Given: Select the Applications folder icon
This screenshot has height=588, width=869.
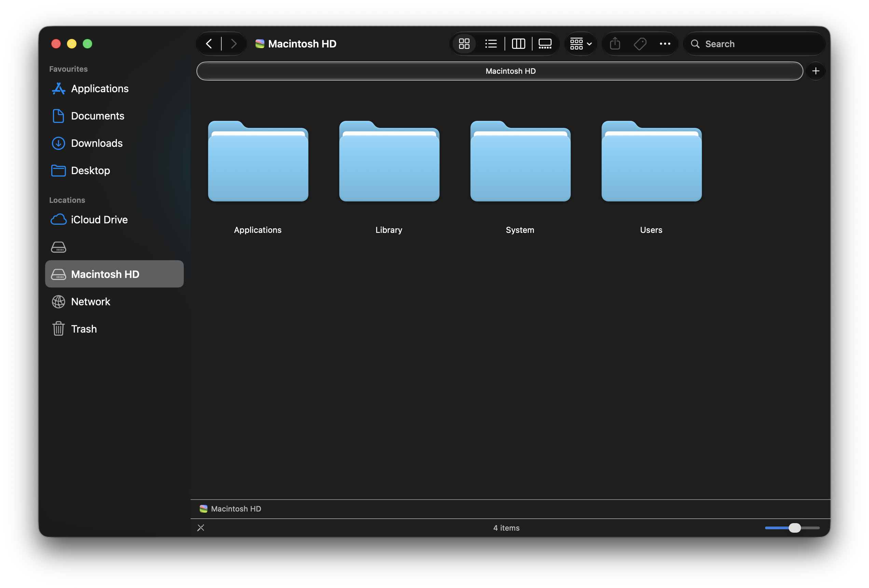Looking at the screenshot, I should (x=258, y=161).
